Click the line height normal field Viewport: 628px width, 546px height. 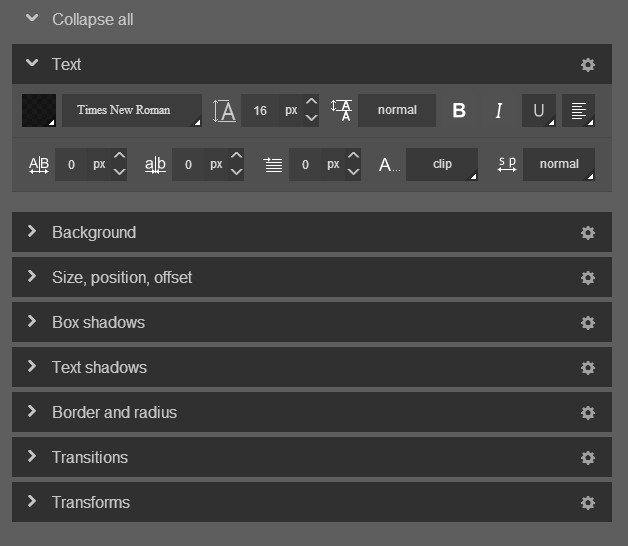click(x=397, y=111)
